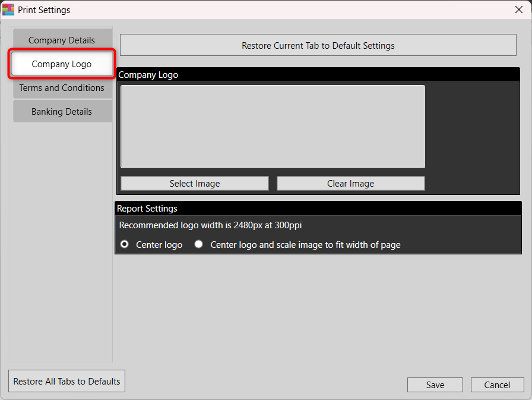Click Restore All Tabs to Defaults
The width and height of the screenshot is (532, 400).
pos(67,381)
